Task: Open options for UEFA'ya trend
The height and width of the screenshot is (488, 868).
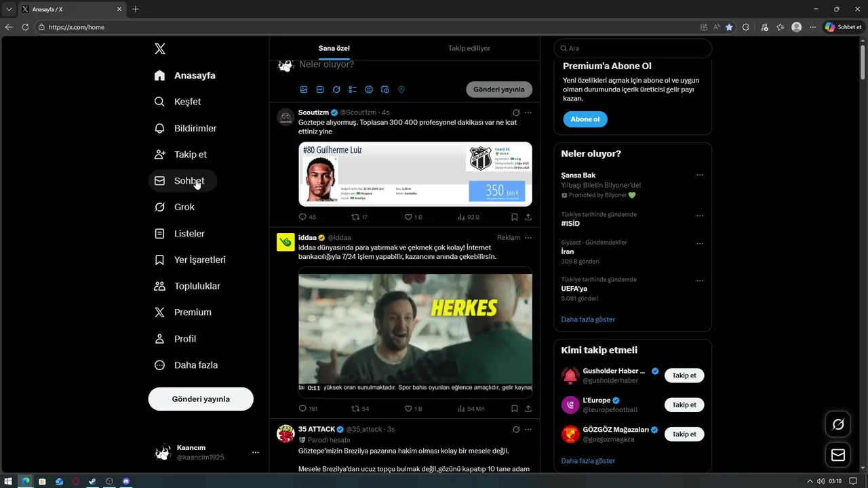Action: tap(700, 281)
